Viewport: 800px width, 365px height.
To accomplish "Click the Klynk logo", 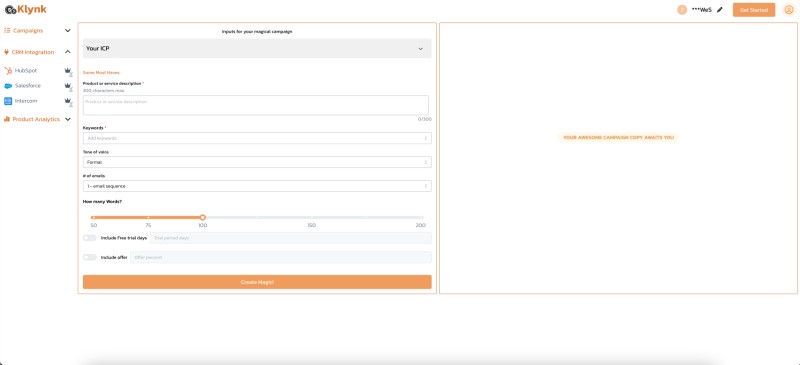I will (x=26, y=9).
